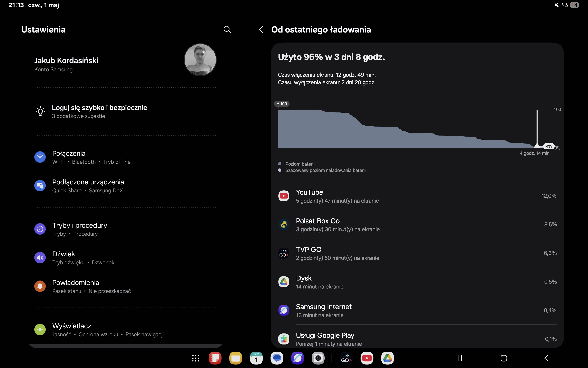Open the settings search magnifier
This screenshot has width=588, height=368.
tap(227, 29)
